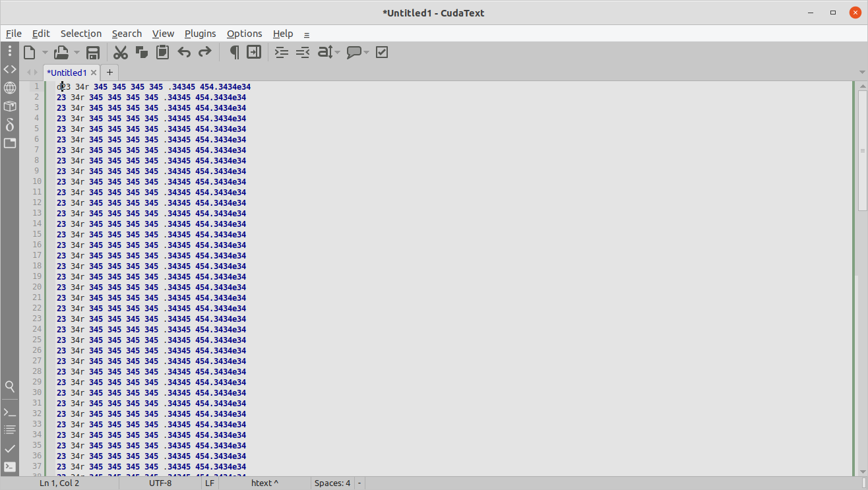Paste from clipboard icon
This screenshot has height=490, width=868.
tap(162, 52)
